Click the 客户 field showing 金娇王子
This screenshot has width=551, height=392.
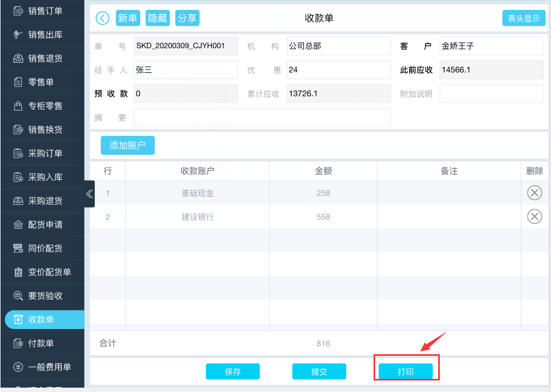(491, 47)
